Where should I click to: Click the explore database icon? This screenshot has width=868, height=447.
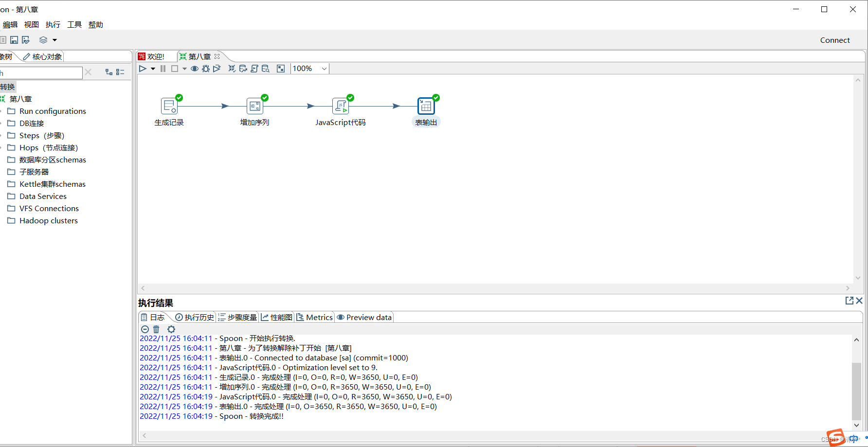pyautogui.click(x=266, y=69)
